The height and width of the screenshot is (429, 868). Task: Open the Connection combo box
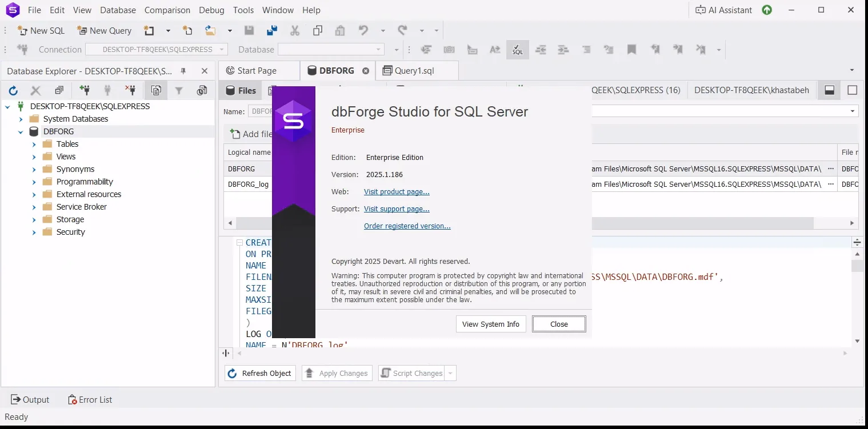(157, 50)
